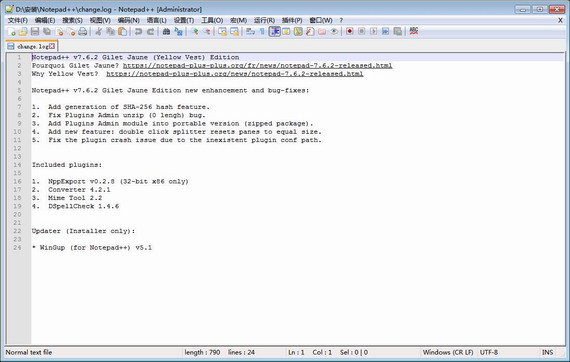Cut the selection with the scissors icon
This screenshot has width=570, height=362.
tap(98, 32)
